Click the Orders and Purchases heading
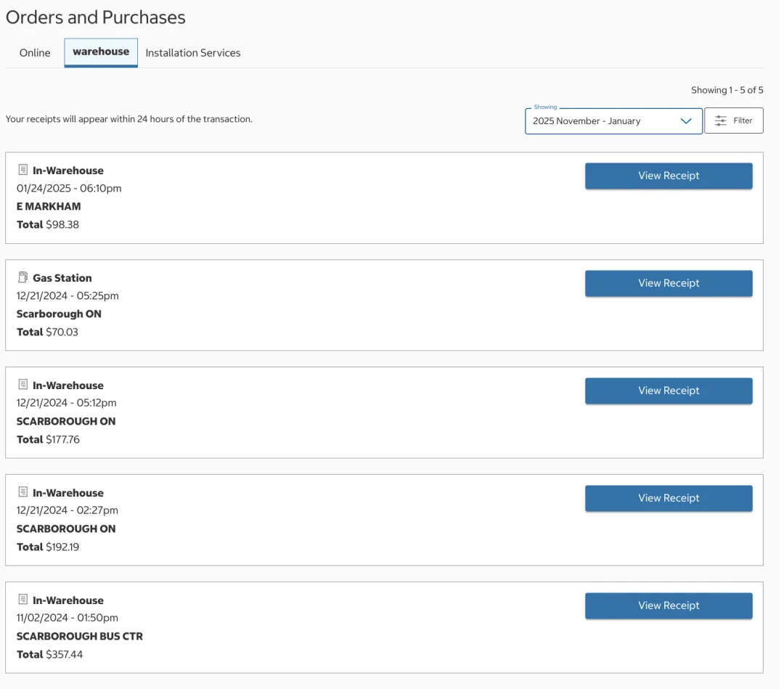The height and width of the screenshot is (689, 784). pyautogui.click(x=96, y=17)
